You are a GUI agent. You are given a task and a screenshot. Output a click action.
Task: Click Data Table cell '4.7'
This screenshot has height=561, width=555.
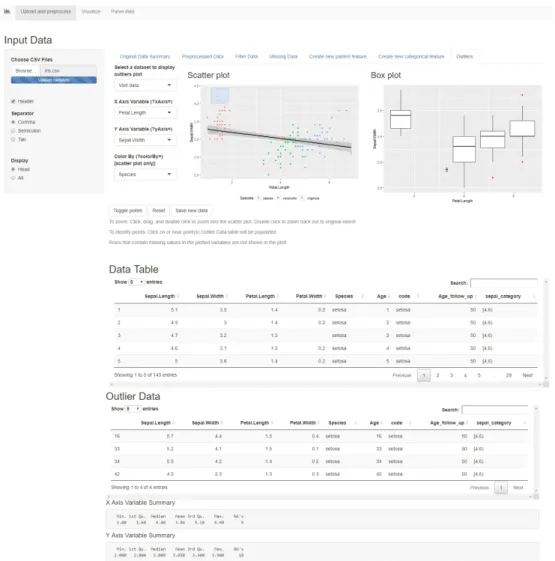point(174,335)
